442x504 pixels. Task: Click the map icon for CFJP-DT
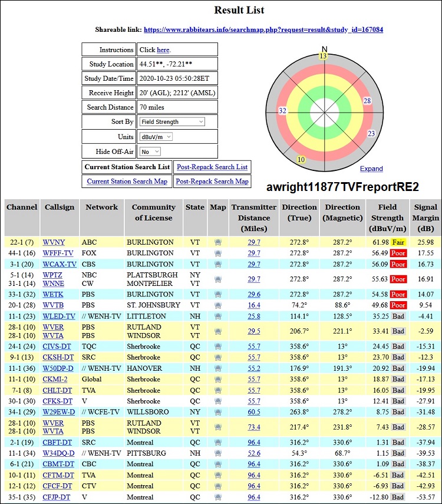pyautogui.click(x=217, y=498)
